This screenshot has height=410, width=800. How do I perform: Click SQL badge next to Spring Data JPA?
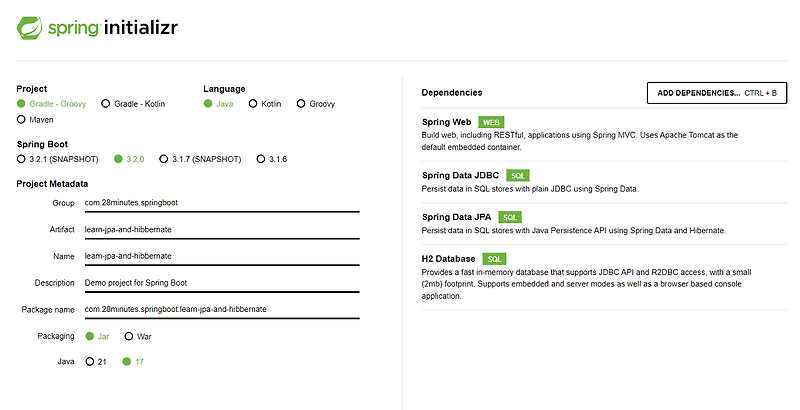click(510, 217)
